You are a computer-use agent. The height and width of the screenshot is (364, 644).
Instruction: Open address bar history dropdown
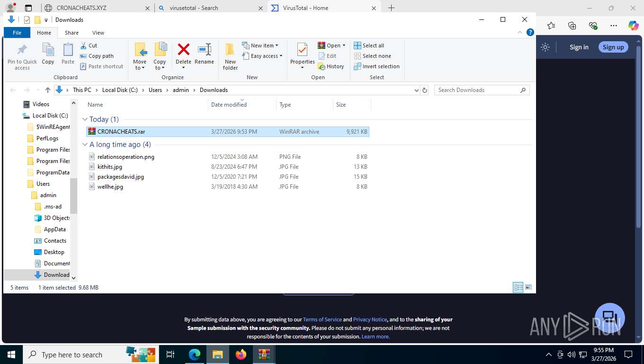[x=416, y=90]
